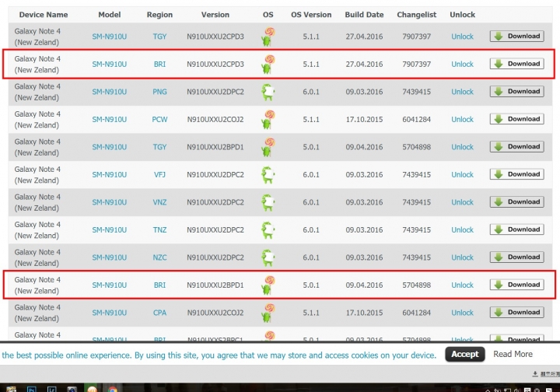Open the Unlock link in the TNZ row
Screen dimensions: 560x392
click(x=462, y=230)
